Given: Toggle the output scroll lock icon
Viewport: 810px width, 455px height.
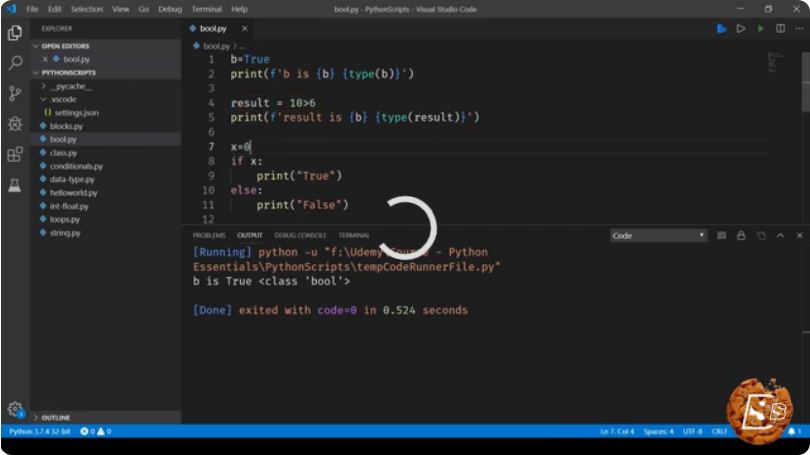Looking at the screenshot, I should coord(741,236).
